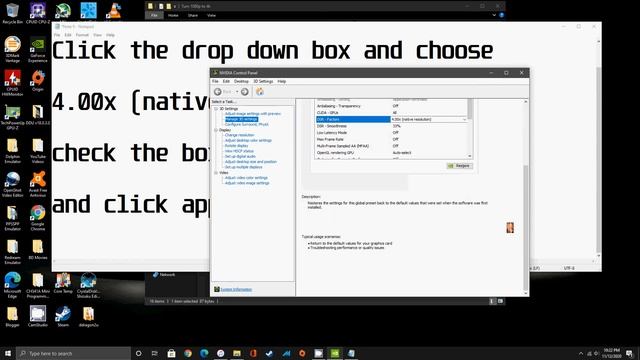Viewport: 640px width, 360px height.
Task: Open Avast Free Antivirus desktop icon
Action: (x=38, y=184)
